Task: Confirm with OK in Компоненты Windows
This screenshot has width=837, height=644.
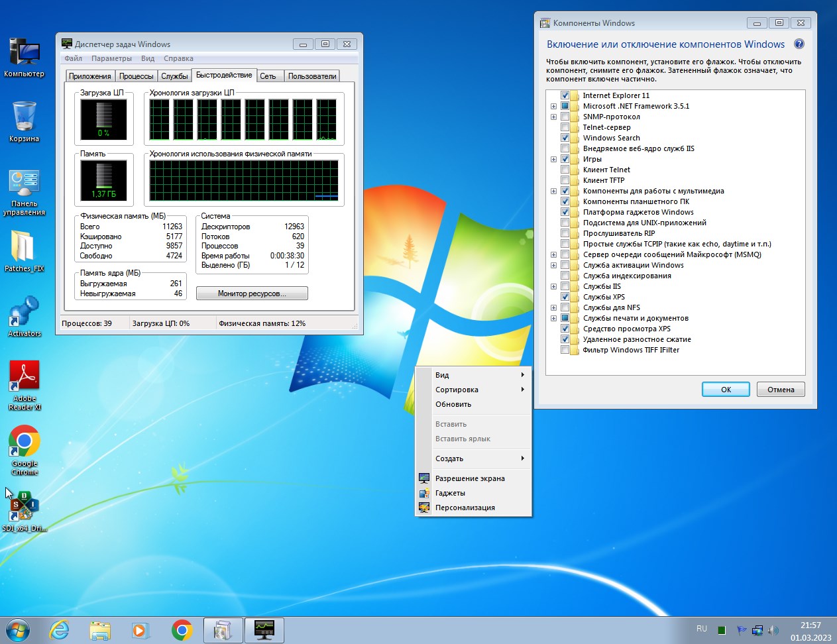Action: click(x=726, y=389)
